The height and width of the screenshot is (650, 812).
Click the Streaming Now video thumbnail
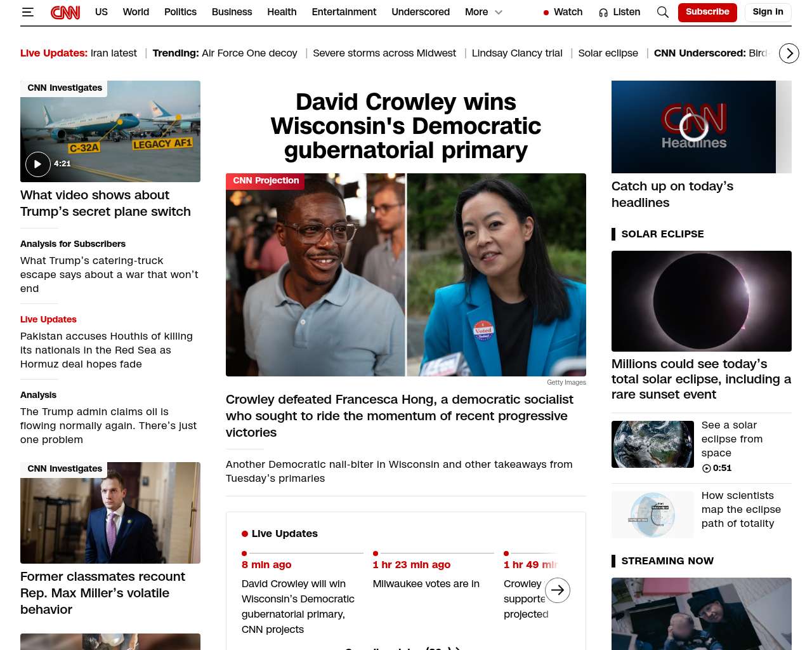tap(702, 614)
